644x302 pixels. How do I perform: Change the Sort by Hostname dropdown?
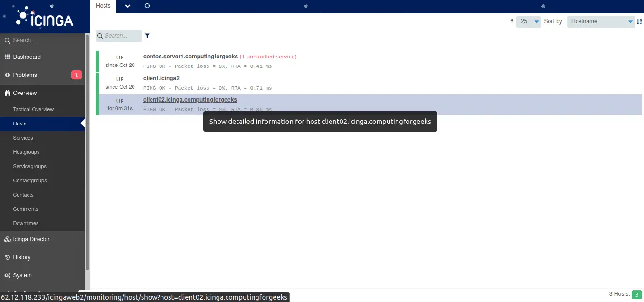(x=600, y=21)
